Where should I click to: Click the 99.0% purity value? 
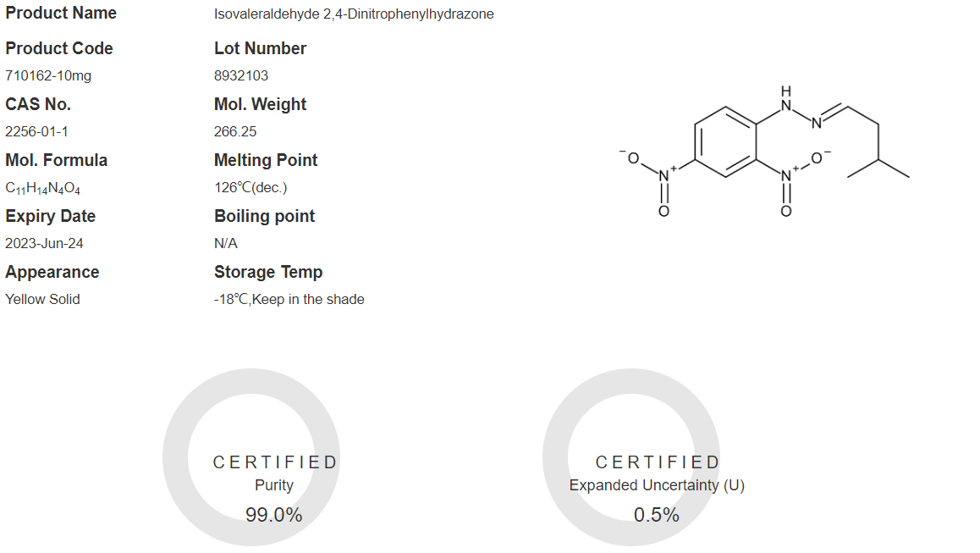tap(273, 515)
